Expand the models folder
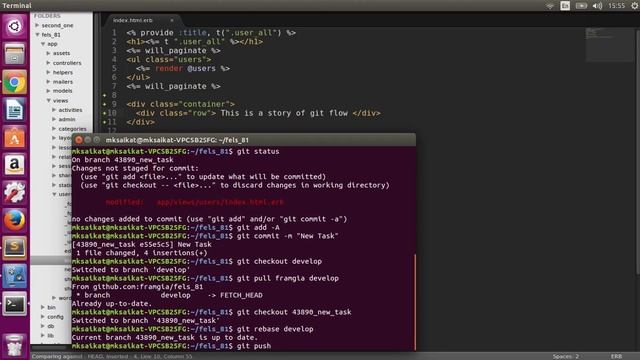The image size is (640, 360). pyautogui.click(x=48, y=91)
